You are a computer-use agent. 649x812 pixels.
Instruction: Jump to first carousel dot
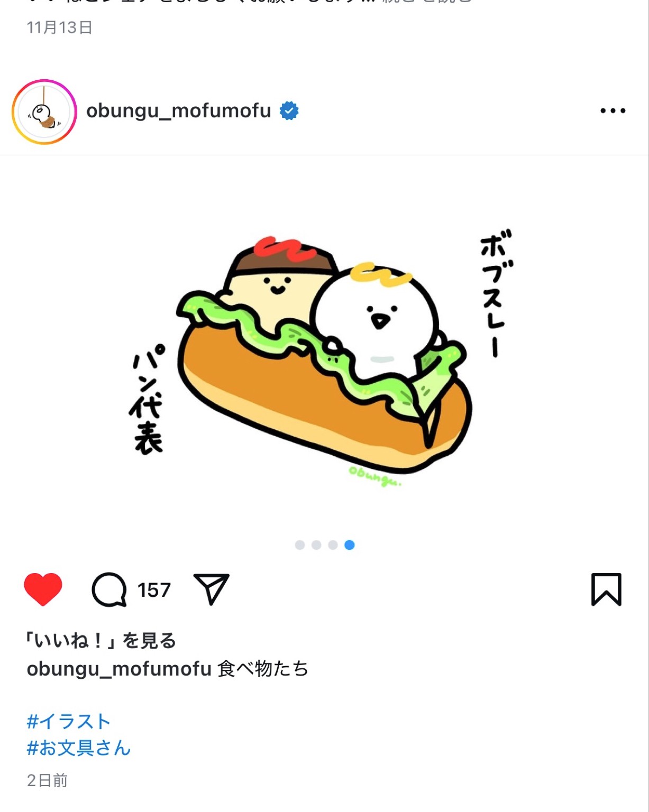(x=300, y=545)
